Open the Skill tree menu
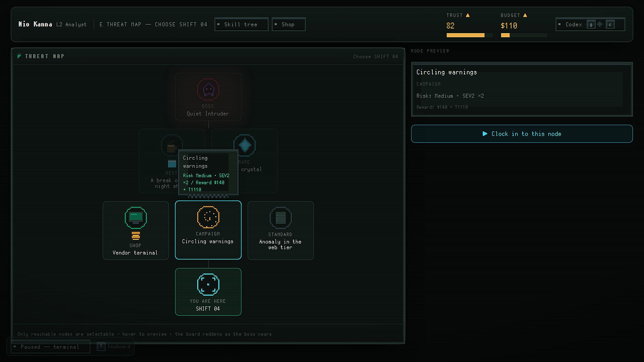This screenshot has width=644, height=362. [241, 24]
